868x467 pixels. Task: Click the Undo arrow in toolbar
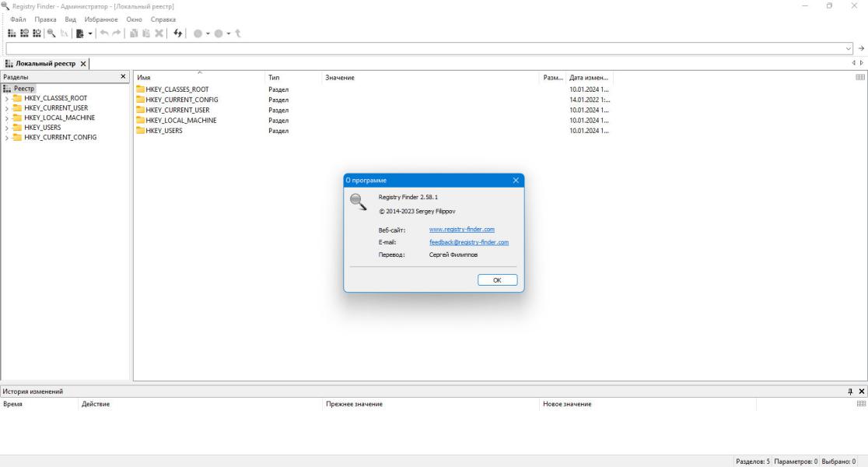tap(104, 33)
